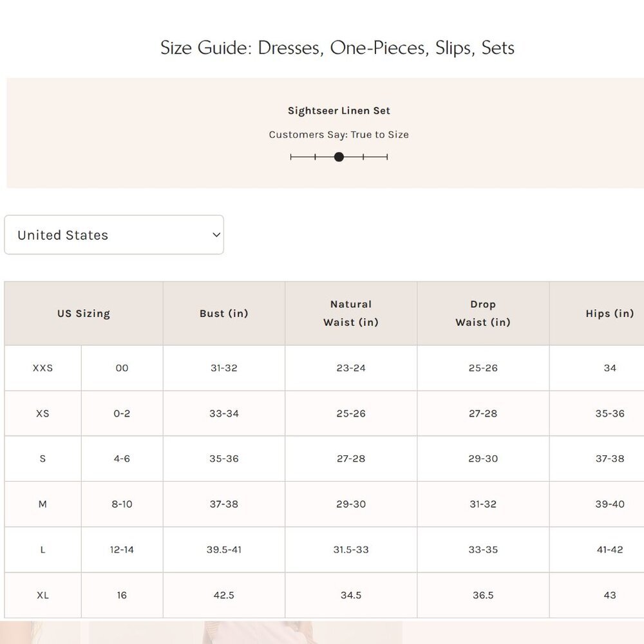Click the '16' numeric size cell

click(x=122, y=595)
